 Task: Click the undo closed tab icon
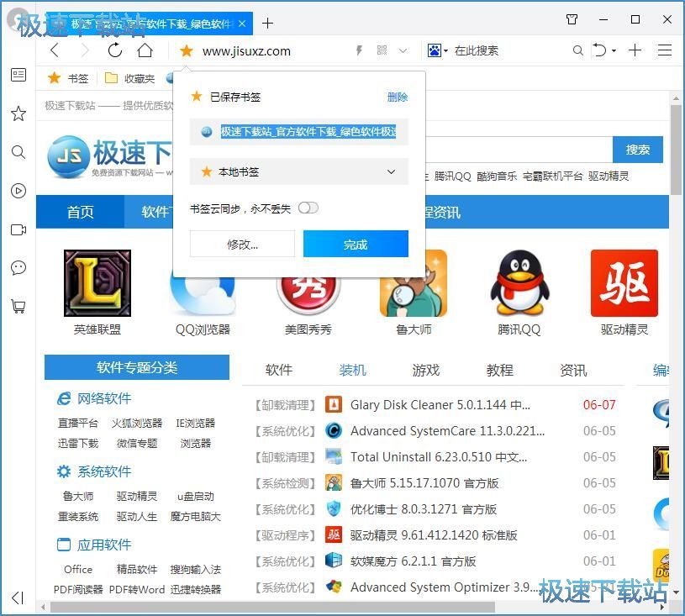[x=600, y=50]
